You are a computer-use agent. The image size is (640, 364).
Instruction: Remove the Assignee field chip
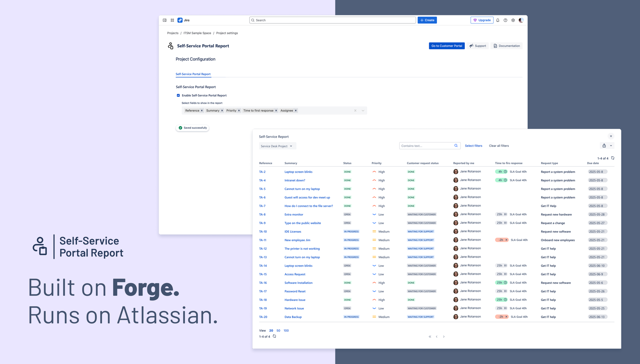tap(296, 110)
